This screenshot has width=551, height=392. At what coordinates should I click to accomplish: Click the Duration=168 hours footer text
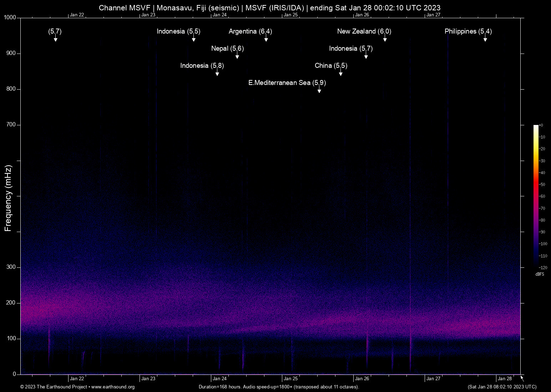click(278, 387)
